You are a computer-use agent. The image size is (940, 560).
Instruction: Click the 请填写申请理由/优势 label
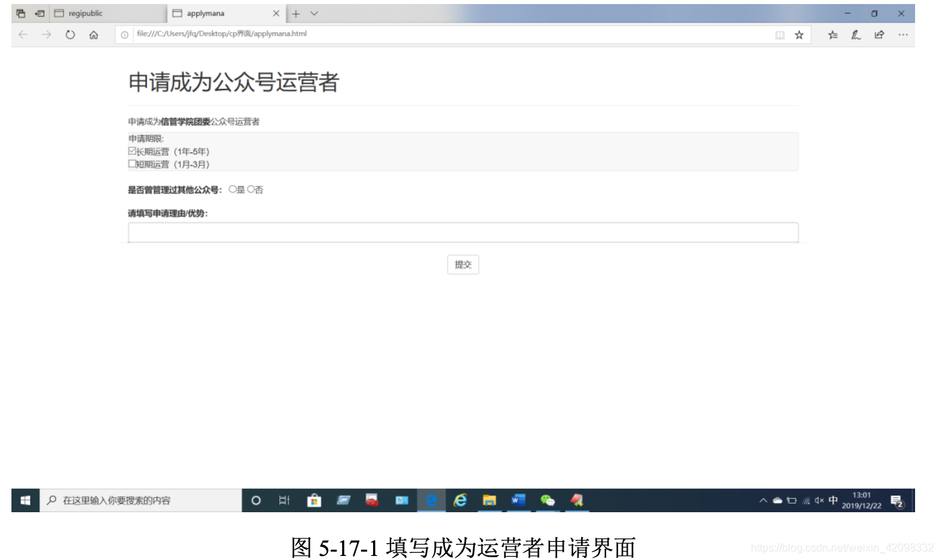pyautogui.click(x=168, y=214)
